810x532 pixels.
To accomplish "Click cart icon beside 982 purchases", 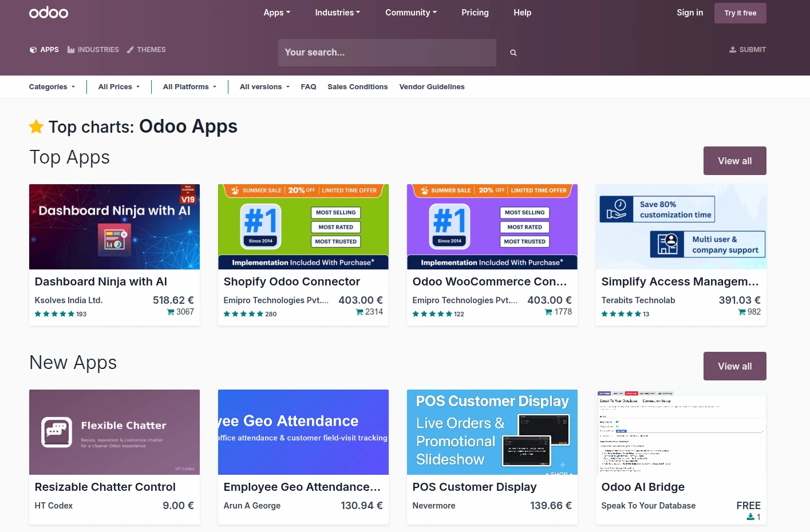I will [742, 312].
